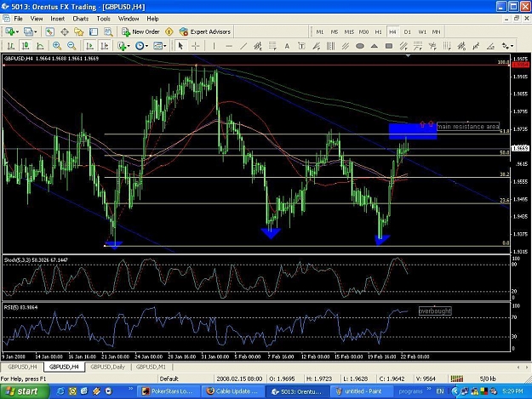Toggle chart auto scroll

click(x=89, y=46)
